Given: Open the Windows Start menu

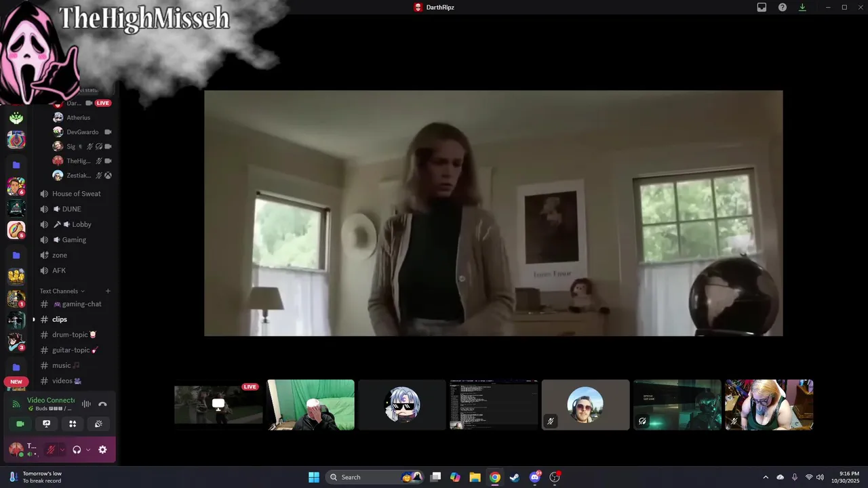Looking at the screenshot, I should pyautogui.click(x=314, y=477).
